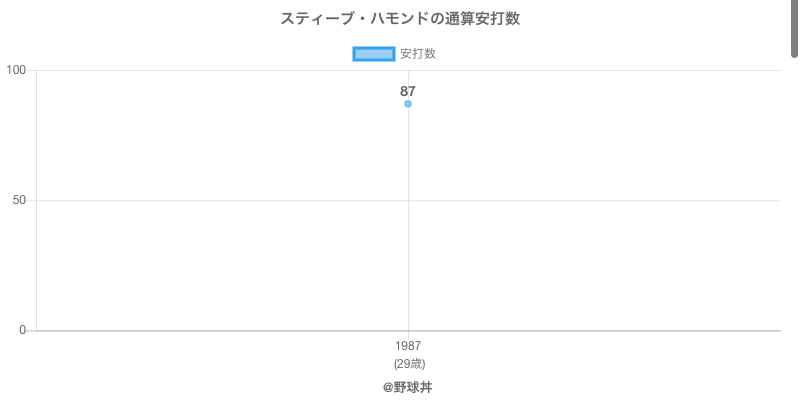Click the 50 y-axis label
This screenshot has height=400, width=800.
point(19,200)
